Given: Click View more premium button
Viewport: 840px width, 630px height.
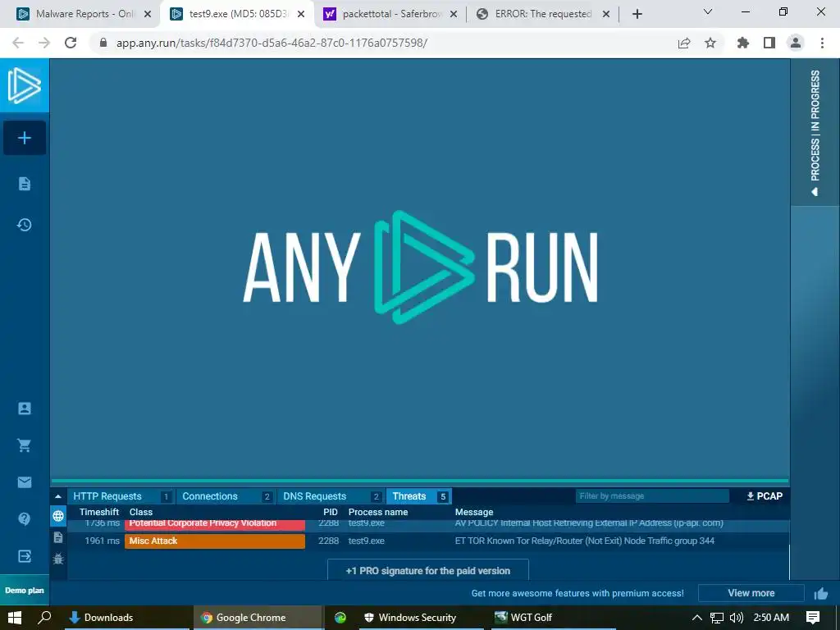Looking at the screenshot, I should click(x=751, y=593).
